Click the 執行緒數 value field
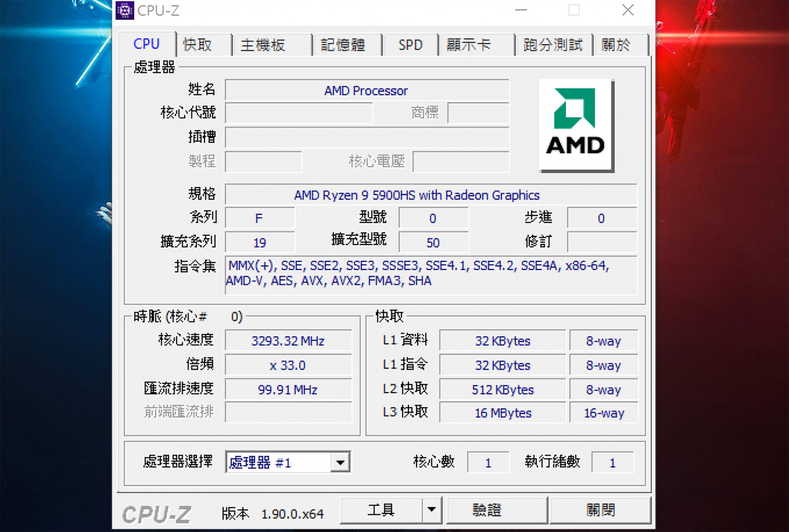Image resolution: width=789 pixels, height=532 pixels. pos(613,462)
